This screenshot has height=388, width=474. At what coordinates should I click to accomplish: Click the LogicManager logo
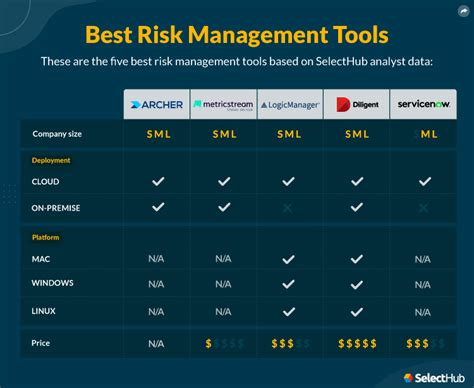290,105
